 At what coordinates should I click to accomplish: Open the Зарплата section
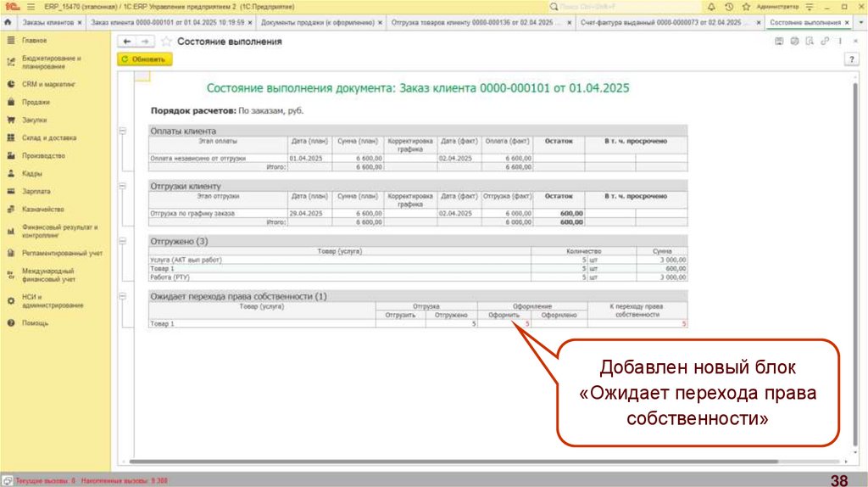pyautogui.click(x=36, y=191)
